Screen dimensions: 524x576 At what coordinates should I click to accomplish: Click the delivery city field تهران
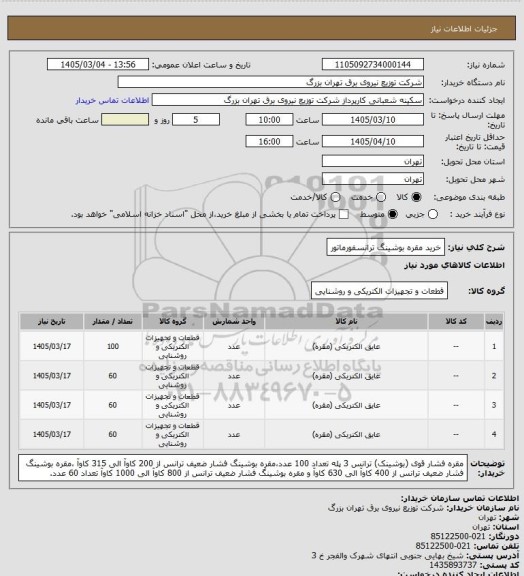[373, 179]
